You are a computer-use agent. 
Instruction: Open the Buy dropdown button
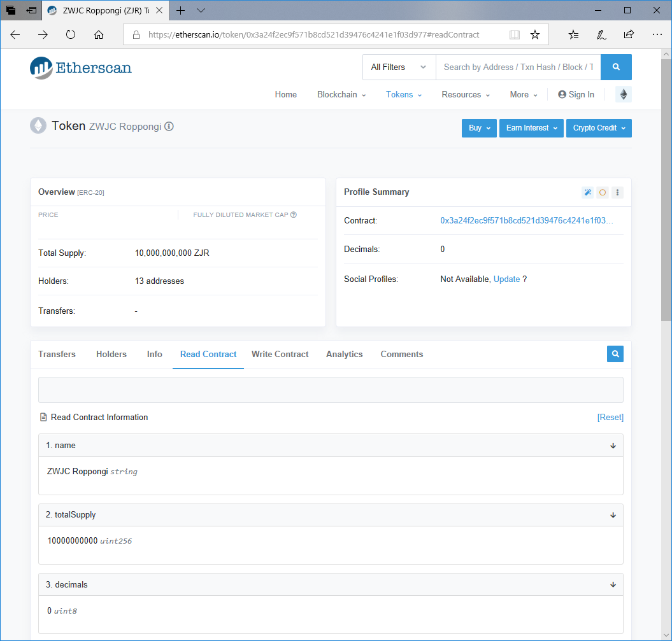[479, 128]
